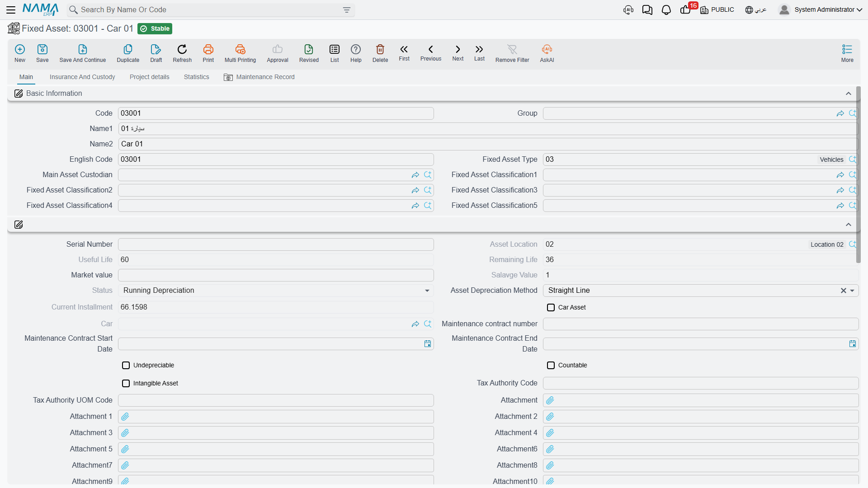Open Car field navigate arrow icon

(415, 324)
